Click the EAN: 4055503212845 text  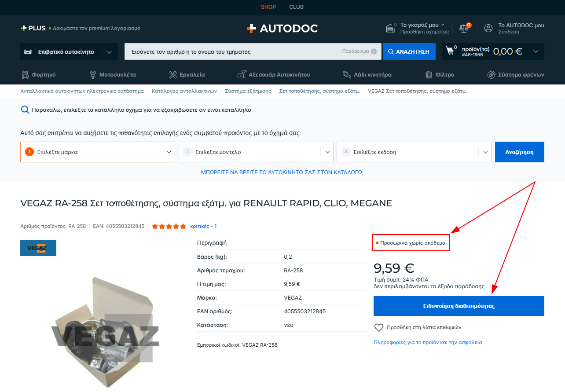coord(119,226)
